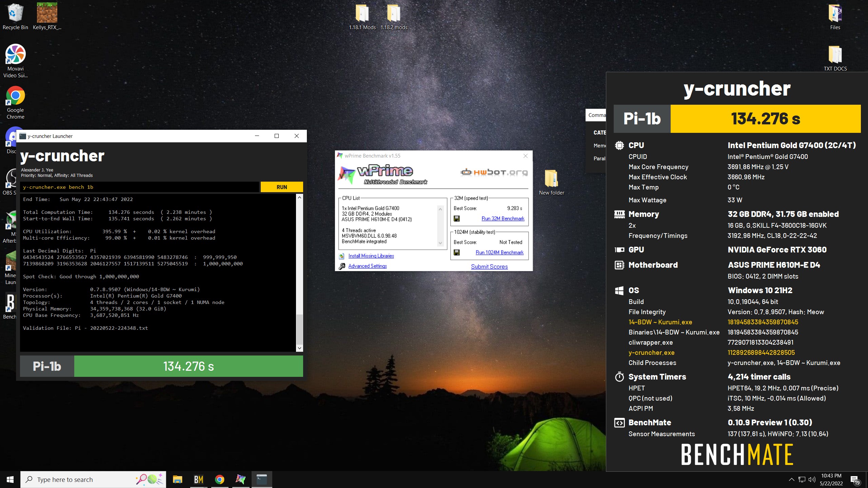Screen dimensions: 868x488
Task: Open BenchMate from the taskbar
Action: (x=198, y=480)
